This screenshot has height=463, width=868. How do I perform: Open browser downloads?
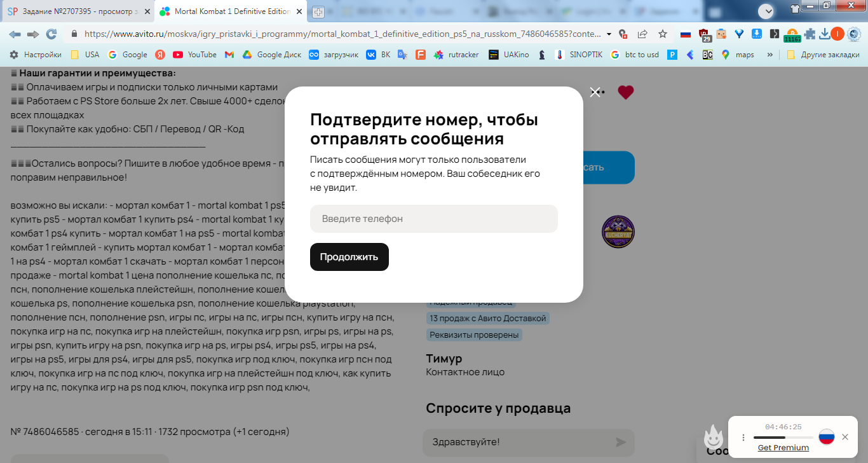(824, 34)
